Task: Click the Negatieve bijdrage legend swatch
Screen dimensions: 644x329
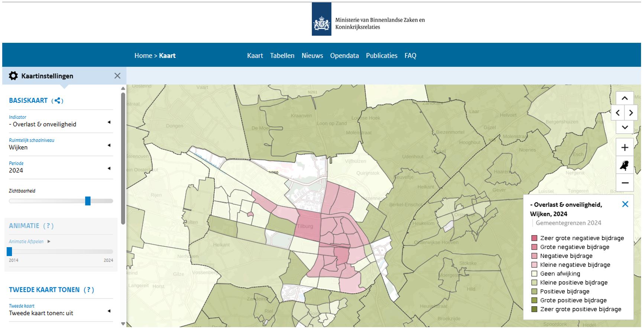Action: (x=534, y=256)
